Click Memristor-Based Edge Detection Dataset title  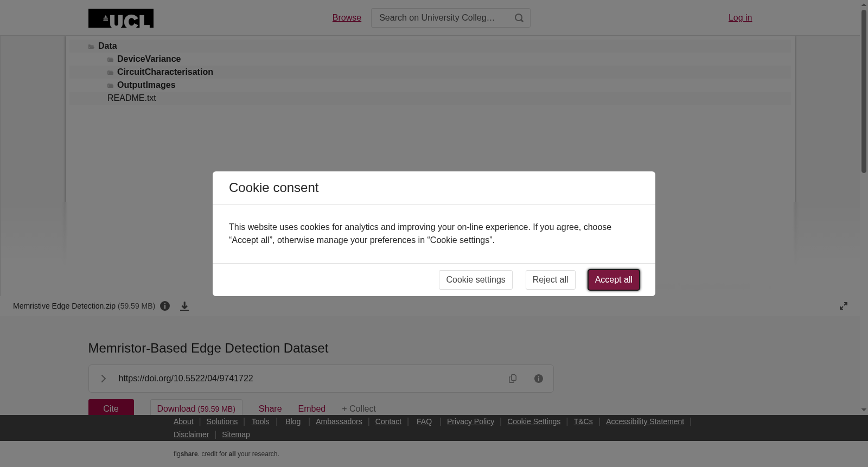click(208, 348)
